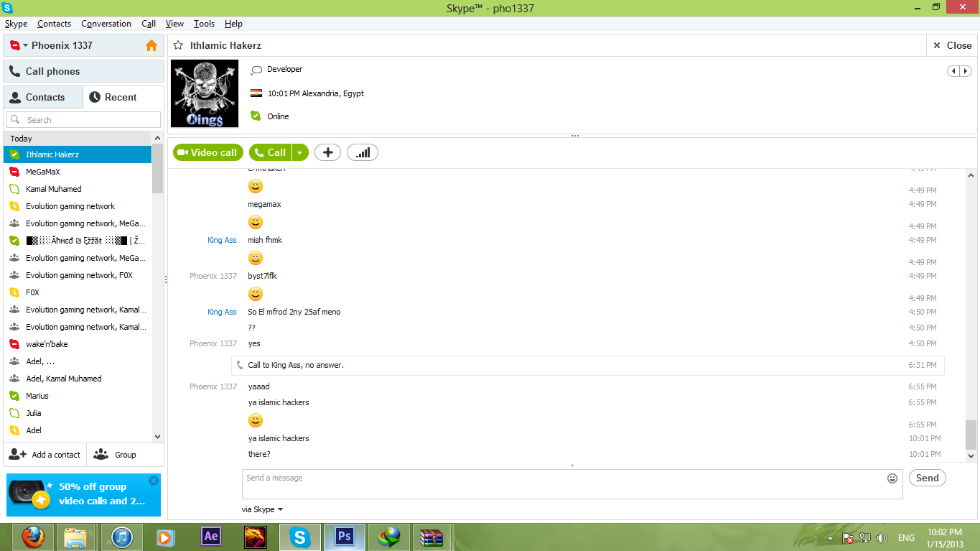Click the group icon beside Evolution gaming network, F0X

[x=14, y=275]
